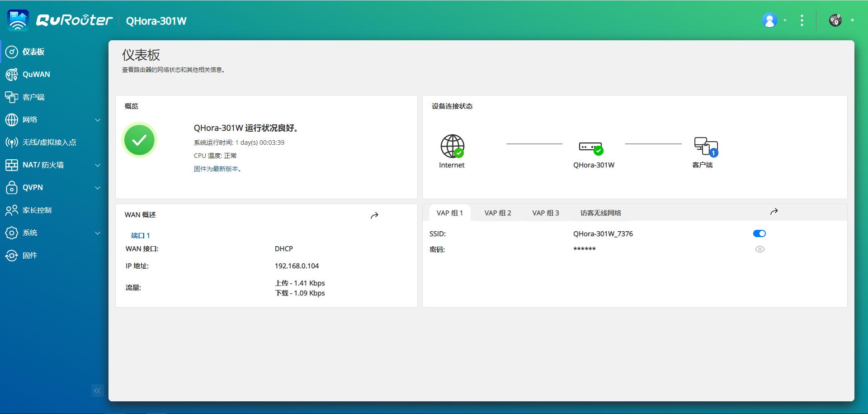Collapse the sidebar with the double-arrow button
Screen dimensions: 868x414
point(97,390)
